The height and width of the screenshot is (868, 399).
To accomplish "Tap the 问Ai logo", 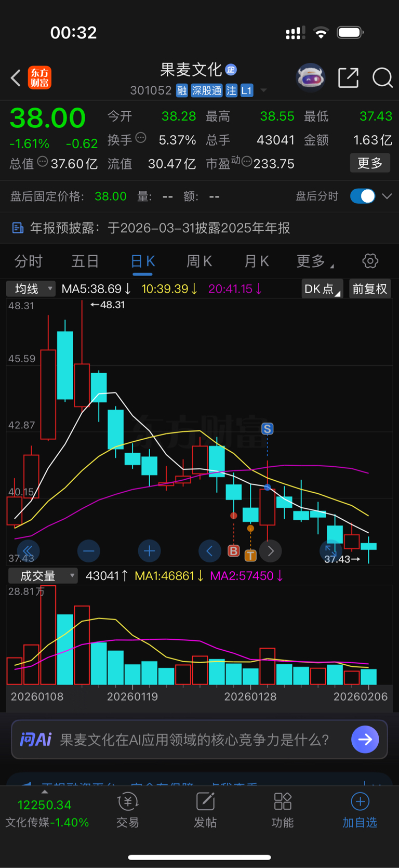I will (35, 740).
